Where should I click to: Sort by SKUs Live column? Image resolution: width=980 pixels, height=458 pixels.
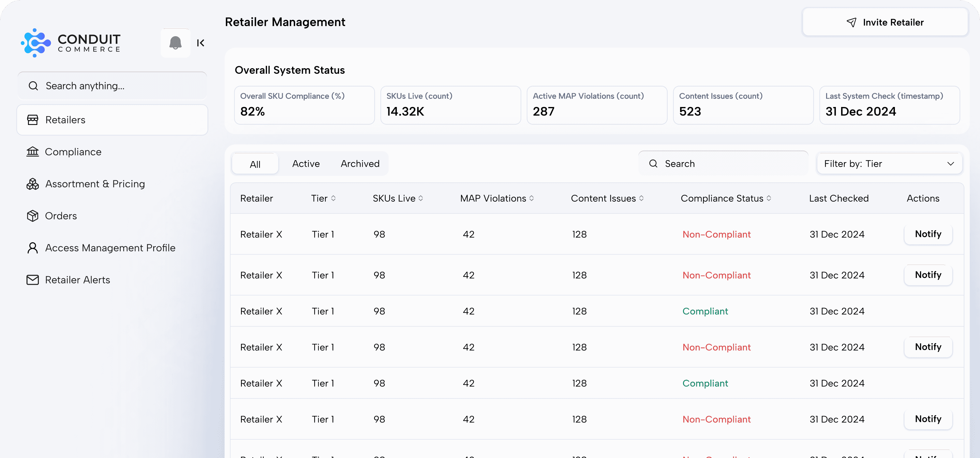421,198
